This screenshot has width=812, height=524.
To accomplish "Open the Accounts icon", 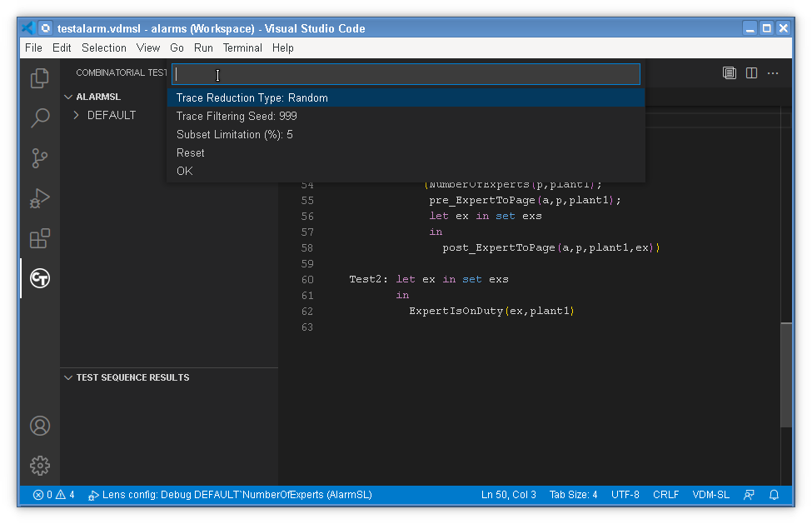I will (x=39, y=426).
